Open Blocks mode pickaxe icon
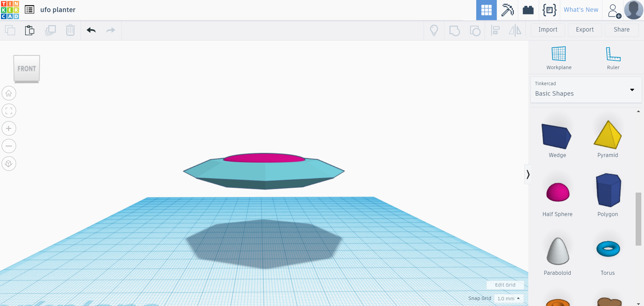The image size is (644, 306). [507, 10]
